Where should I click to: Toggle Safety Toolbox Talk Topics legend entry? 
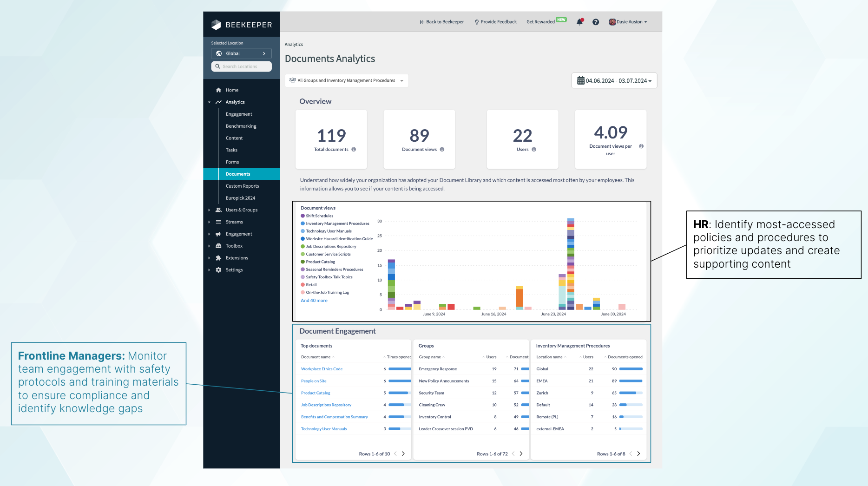click(327, 277)
